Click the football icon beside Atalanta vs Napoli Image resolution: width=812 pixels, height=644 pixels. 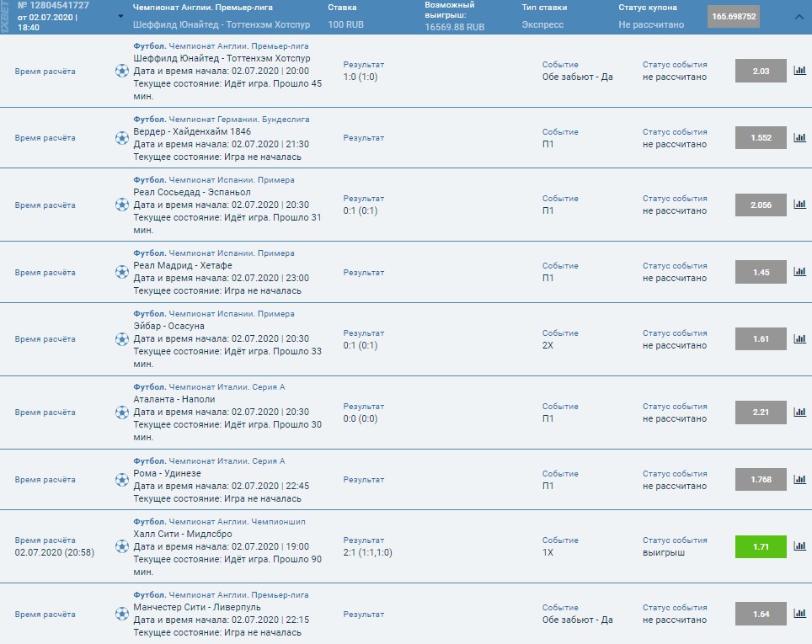pos(122,412)
